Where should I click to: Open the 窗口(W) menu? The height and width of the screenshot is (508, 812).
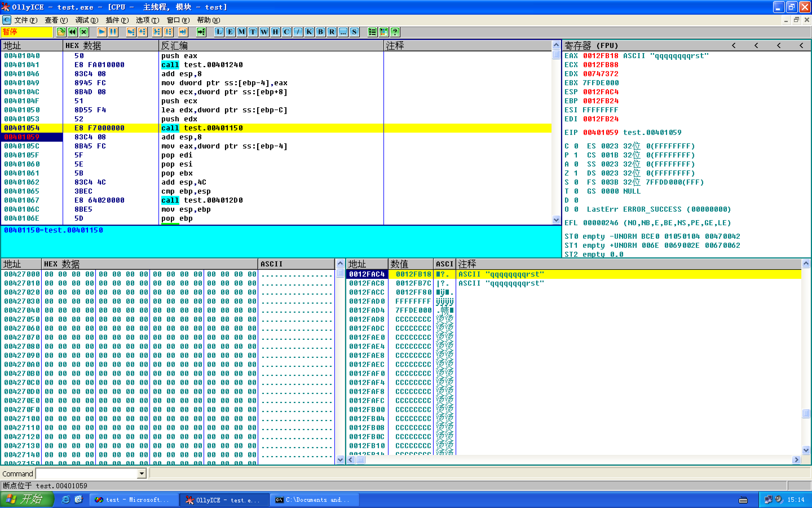coord(178,20)
